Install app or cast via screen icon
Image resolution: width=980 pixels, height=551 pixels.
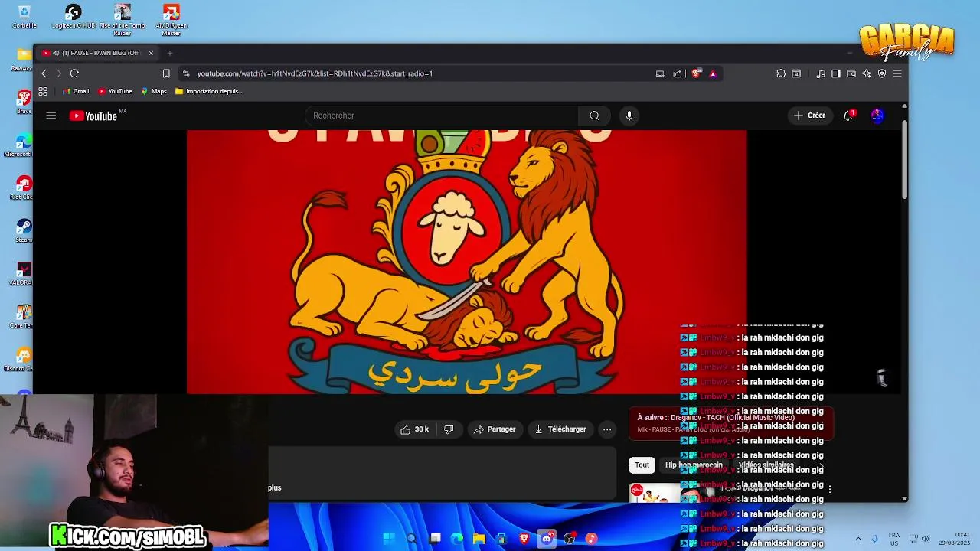pyautogui.click(x=660, y=73)
